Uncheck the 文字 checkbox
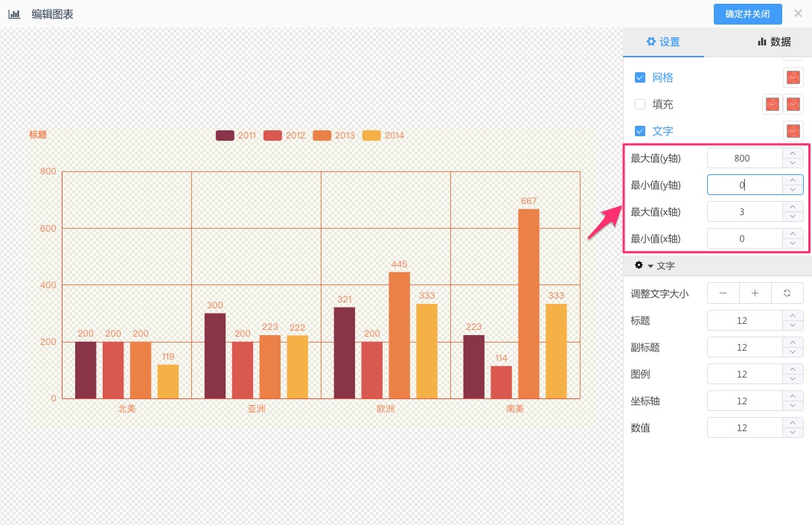This screenshot has height=525, width=812. (x=640, y=131)
